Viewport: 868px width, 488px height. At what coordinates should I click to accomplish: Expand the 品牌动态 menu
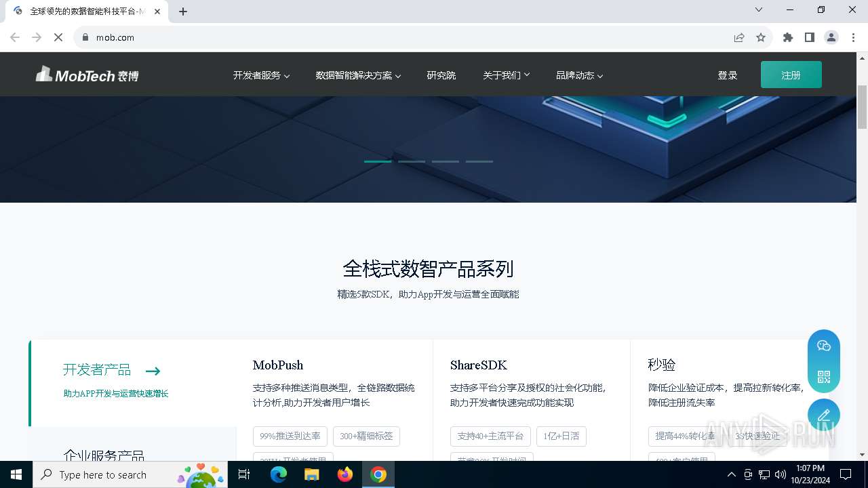(579, 75)
